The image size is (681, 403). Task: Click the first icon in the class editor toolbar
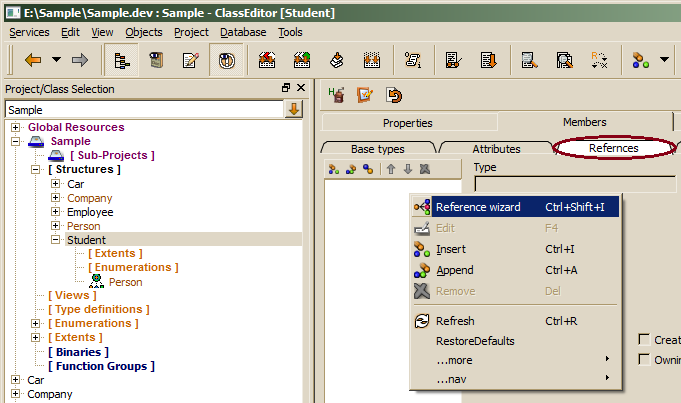pyautogui.click(x=337, y=96)
